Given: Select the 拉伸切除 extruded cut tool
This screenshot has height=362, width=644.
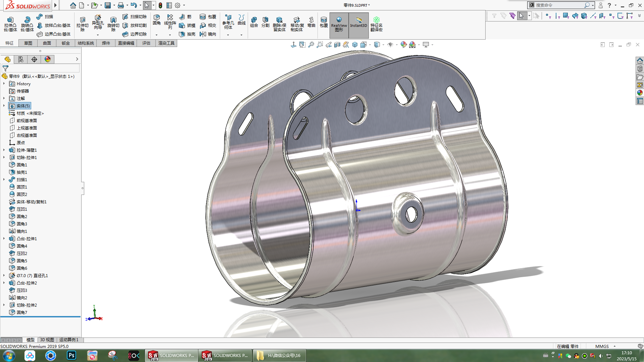Looking at the screenshot, I should tap(83, 24).
